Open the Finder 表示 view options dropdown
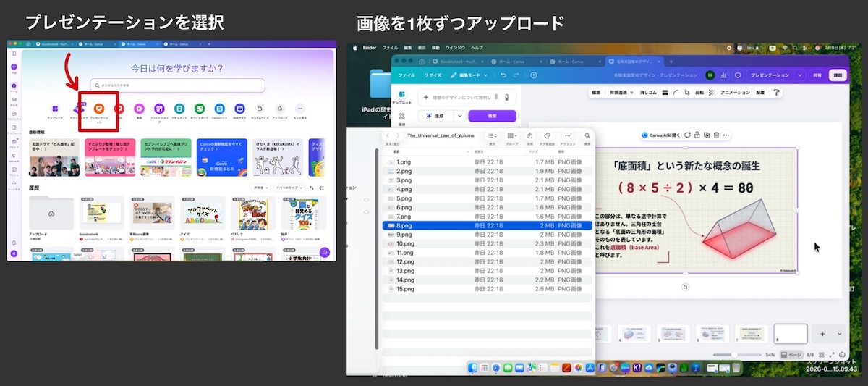The width and height of the screenshot is (868, 386). (492, 135)
